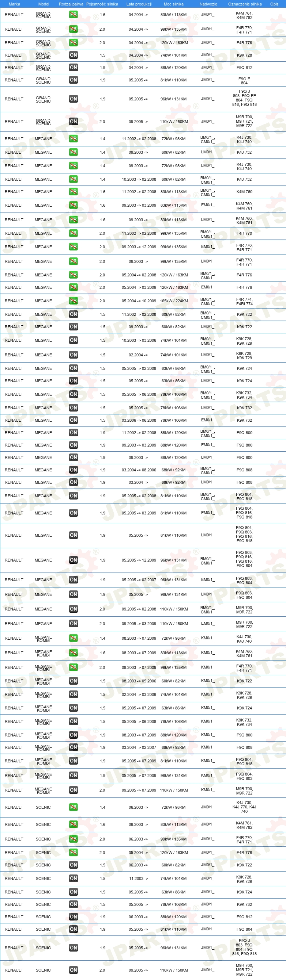Select the '10.2003 -> 02.2008' production years cell

click(139, 179)
